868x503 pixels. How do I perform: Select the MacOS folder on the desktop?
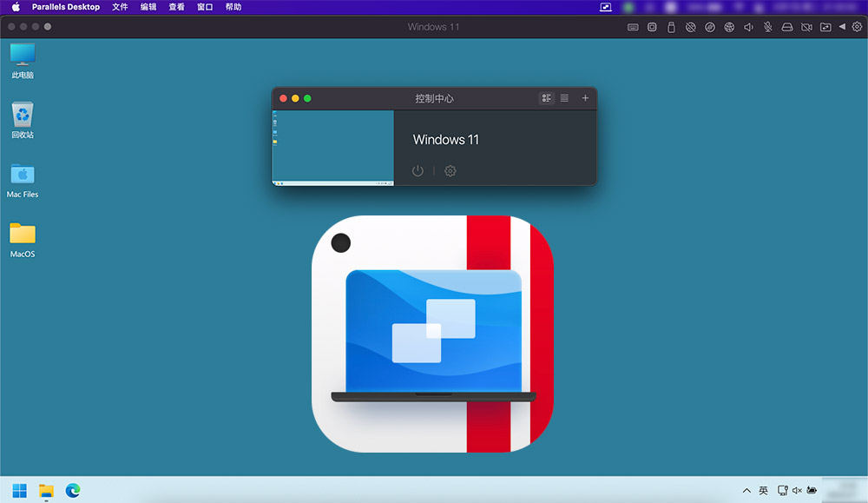(23, 240)
